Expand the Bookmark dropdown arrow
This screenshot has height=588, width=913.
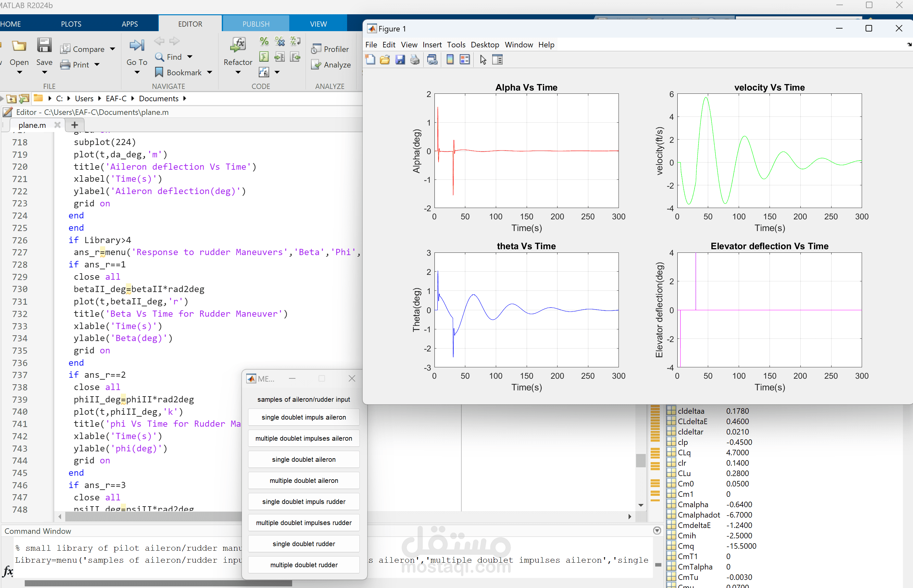pyautogui.click(x=209, y=72)
